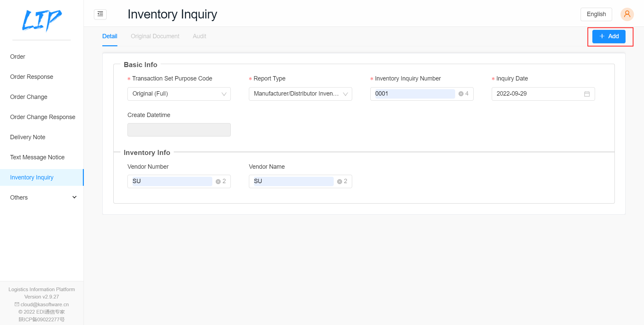Viewport: 644px width, 325px height.
Task: Clear the Inventory Inquiry Number field
Action: (x=461, y=94)
